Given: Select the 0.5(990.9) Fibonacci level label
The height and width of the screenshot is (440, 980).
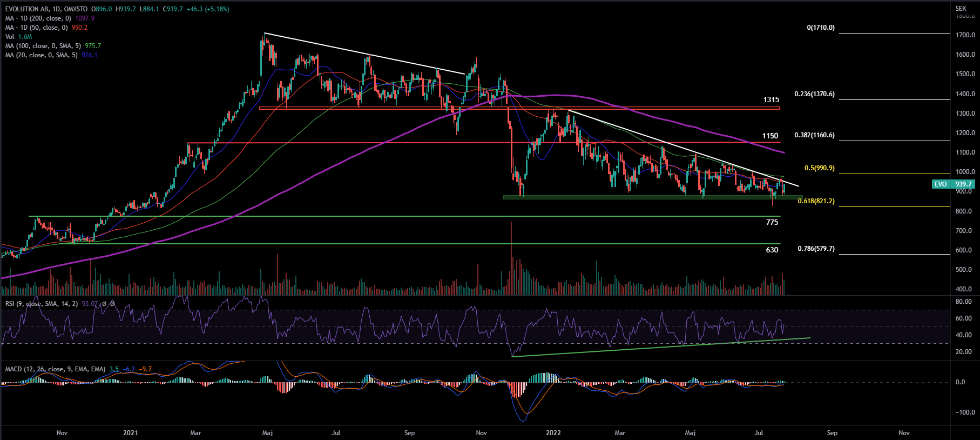Looking at the screenshot, I should click(x=819, y=168).
